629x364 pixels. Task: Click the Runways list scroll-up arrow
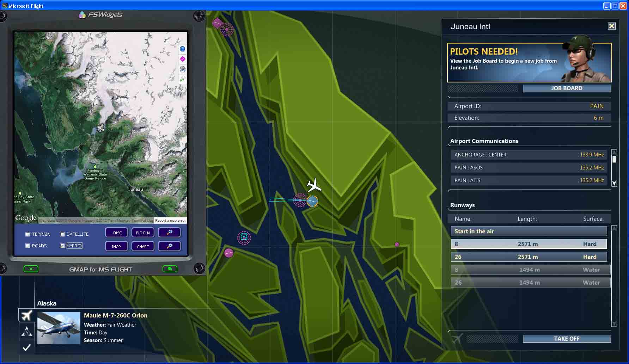click(x=614, y=228)
